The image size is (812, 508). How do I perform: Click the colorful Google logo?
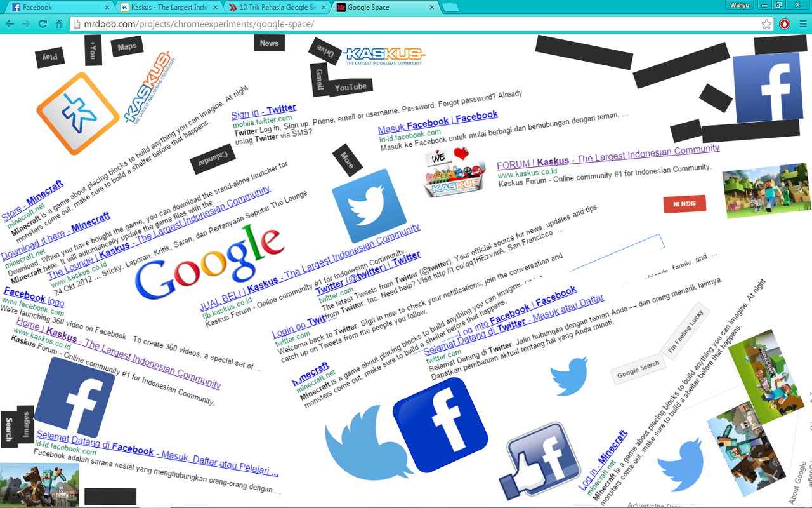click(x=209, y=262)
